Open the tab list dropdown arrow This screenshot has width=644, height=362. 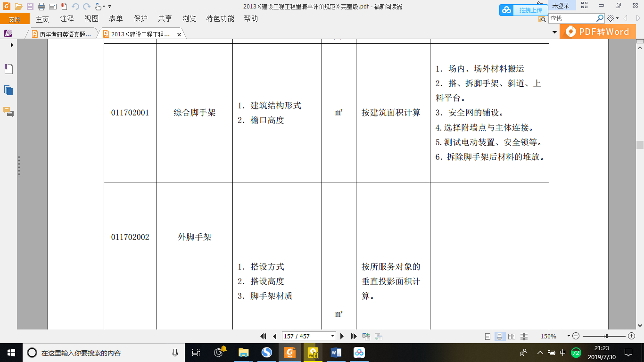(554, 33)
